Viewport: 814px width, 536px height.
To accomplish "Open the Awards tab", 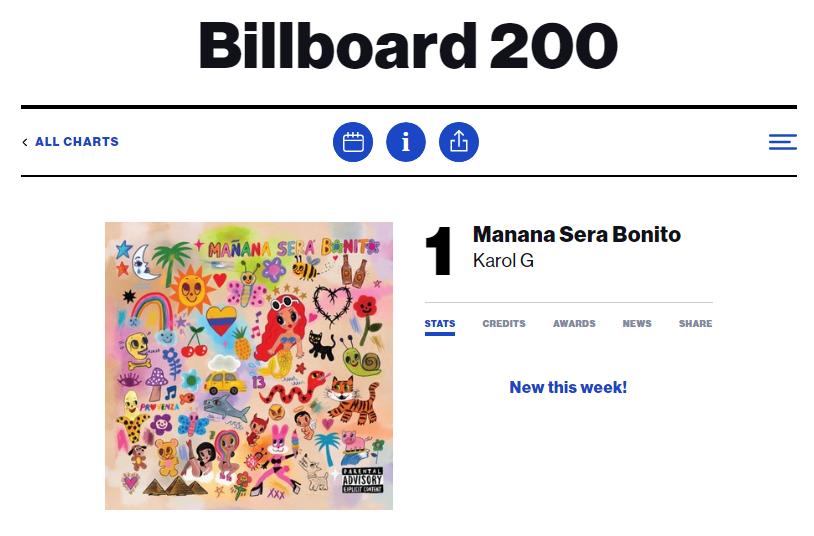I will pyautogui.click(x=574, y=324).
